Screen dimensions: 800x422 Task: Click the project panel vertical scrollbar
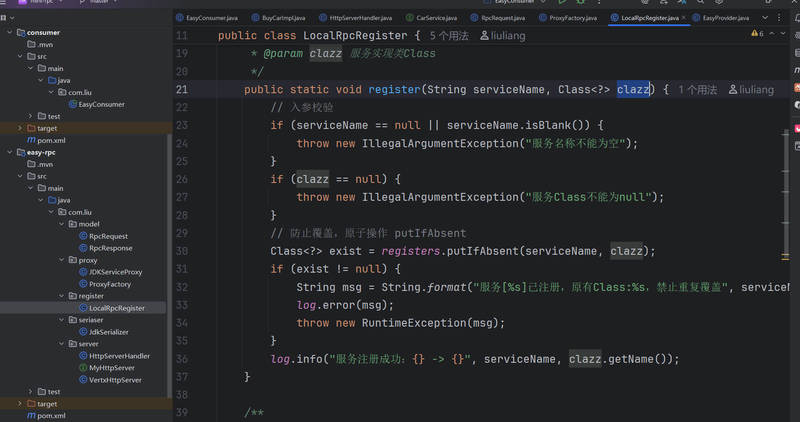(x=169, y=265)
